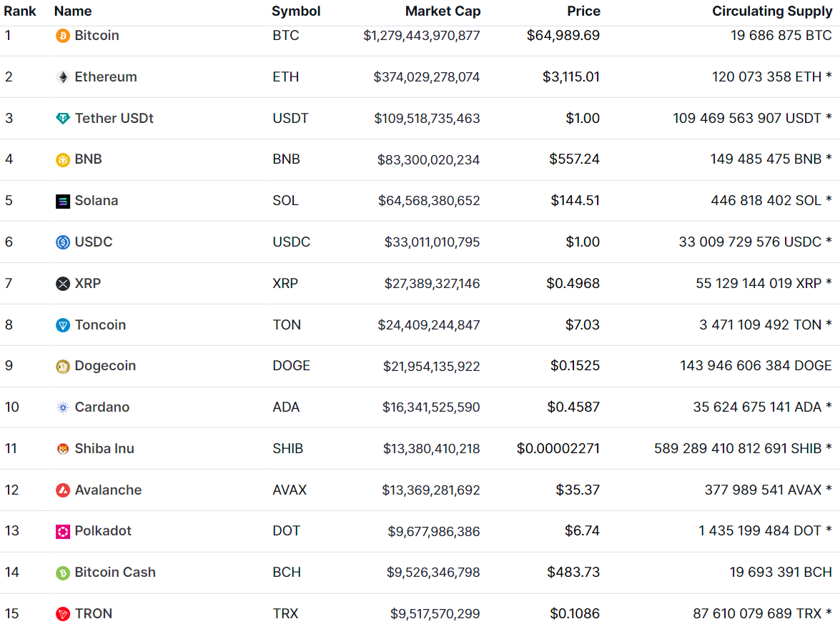Click the Solana logo icon
This screenshot has height=629, width=840.
[63, 201]
